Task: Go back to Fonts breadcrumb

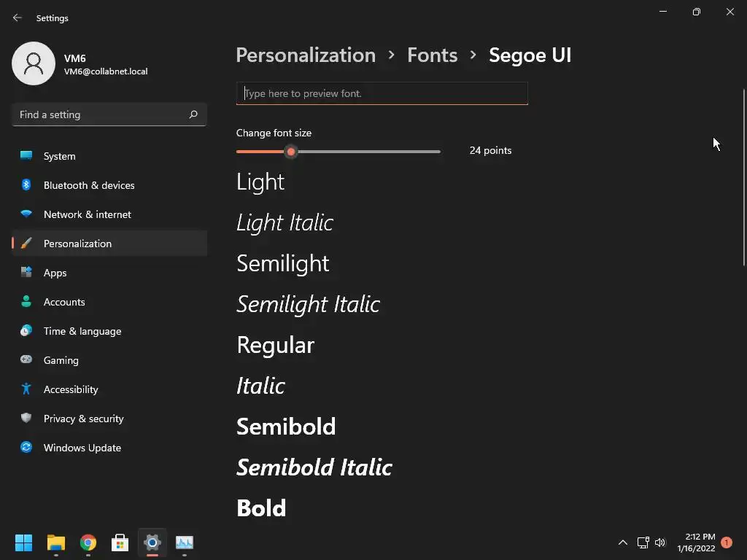Action: click(x=432, y=55)
